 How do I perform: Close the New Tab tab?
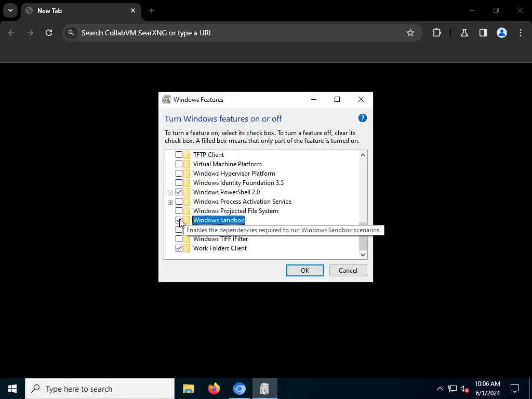tap(133, 10)
